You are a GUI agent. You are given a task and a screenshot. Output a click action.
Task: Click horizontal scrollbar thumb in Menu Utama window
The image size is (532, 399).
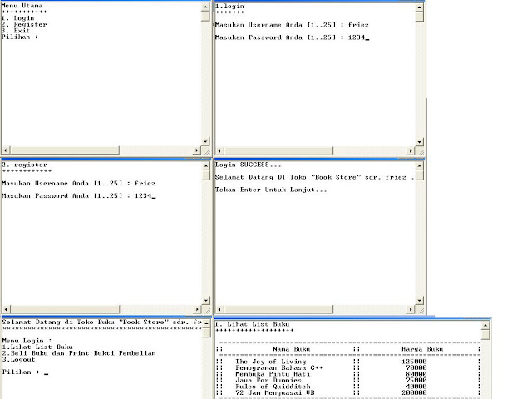point(65,150)
